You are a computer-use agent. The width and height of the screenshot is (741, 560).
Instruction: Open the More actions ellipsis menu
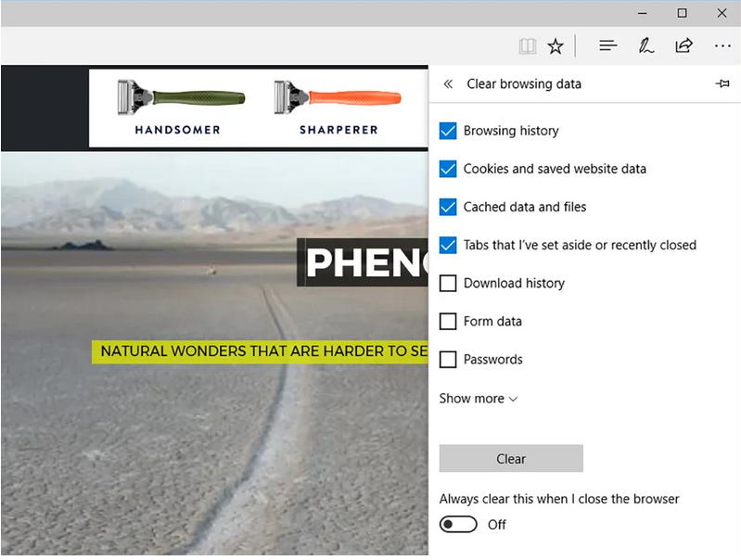[722, 45]
